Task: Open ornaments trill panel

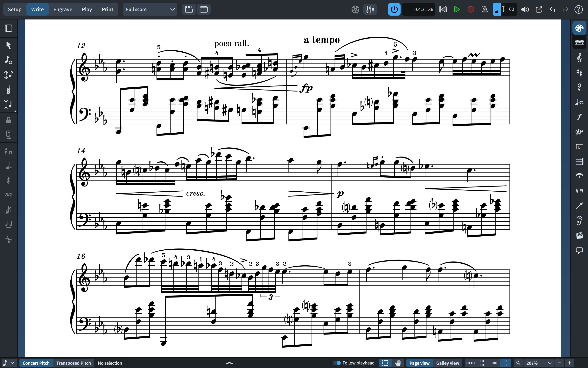Action: (x=579, y=132)
